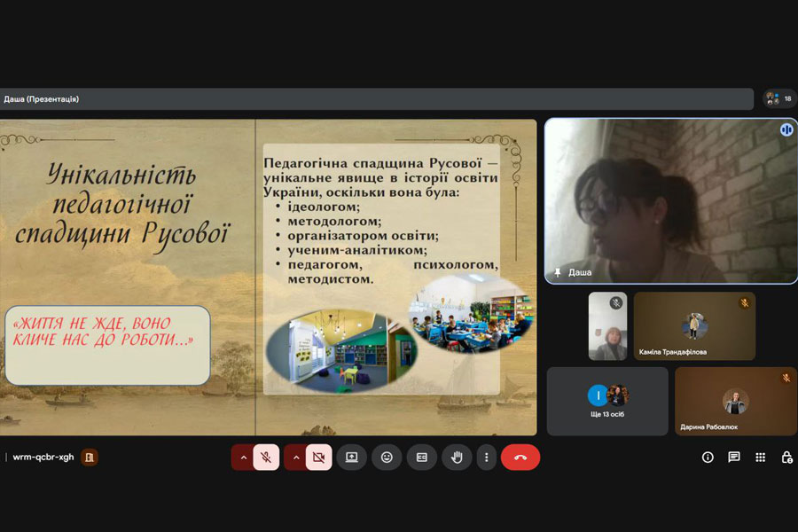798x532 pixels.
Task: Start presenting your screen
Action: pyautogui.click(x=352, y=458)
